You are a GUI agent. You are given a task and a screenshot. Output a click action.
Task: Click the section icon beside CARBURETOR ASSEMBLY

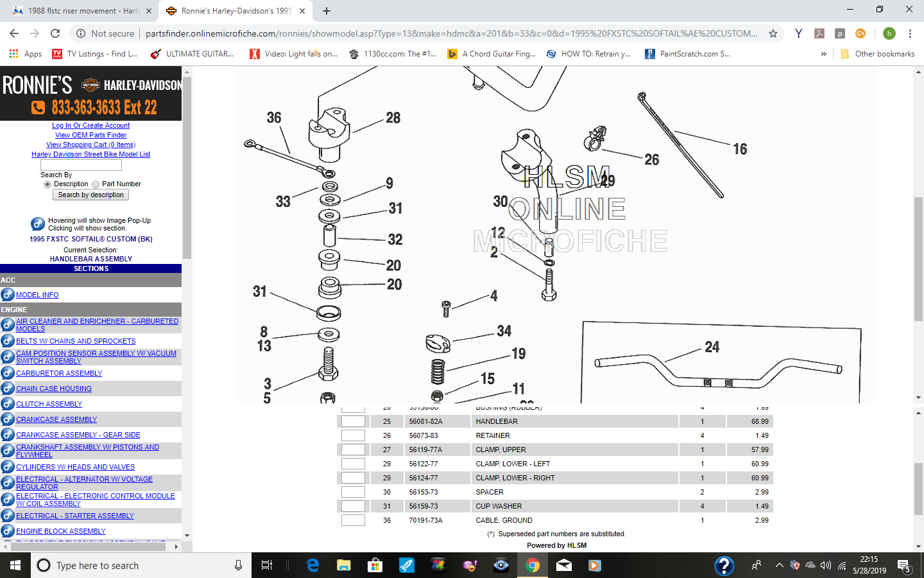8,373
